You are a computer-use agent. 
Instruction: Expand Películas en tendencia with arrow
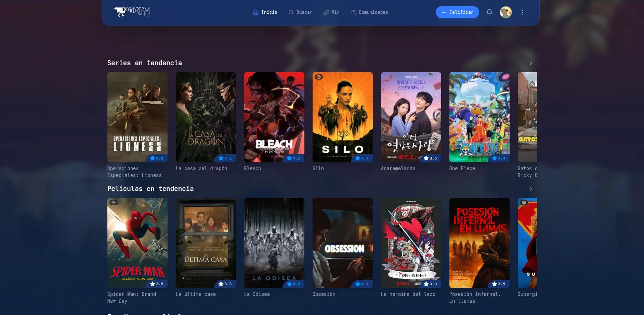(x=531, y=189)
